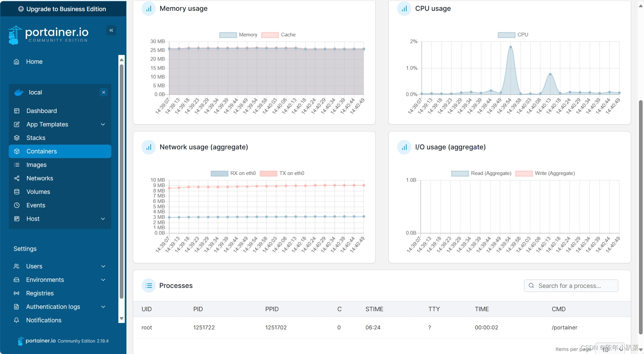The image size is (644, 354).
Task: Toggle the Cache legend swatch
Action: (270, 35)
